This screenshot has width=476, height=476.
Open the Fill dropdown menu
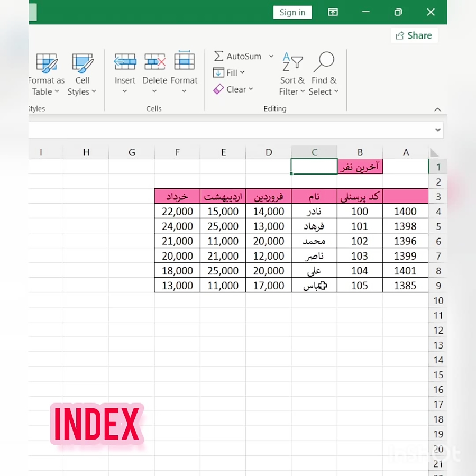point(230,73)
